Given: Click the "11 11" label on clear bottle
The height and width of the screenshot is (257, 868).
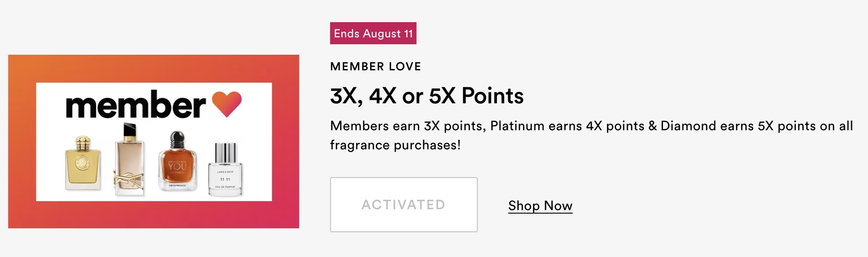Looking at the screenshot, I should click(225, 179).
